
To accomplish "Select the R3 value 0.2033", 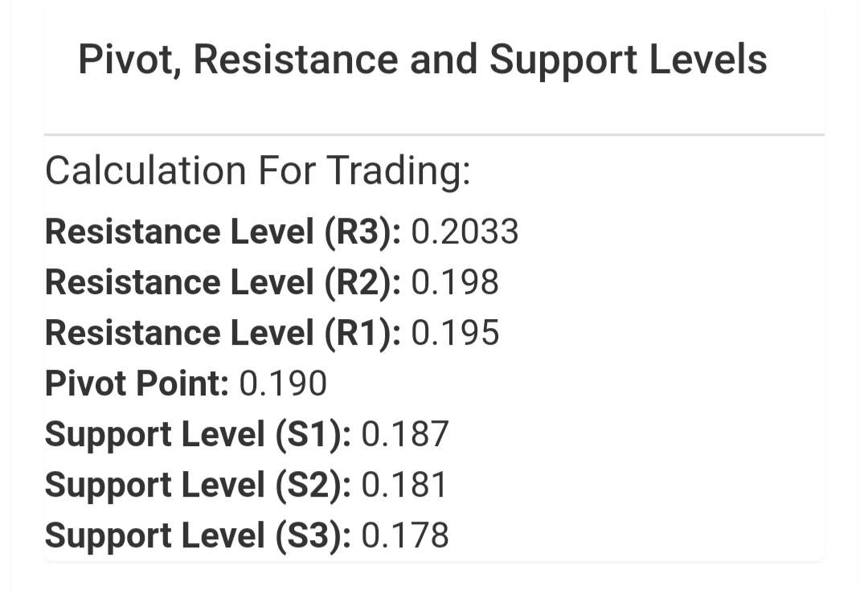I will click(465, 231).
